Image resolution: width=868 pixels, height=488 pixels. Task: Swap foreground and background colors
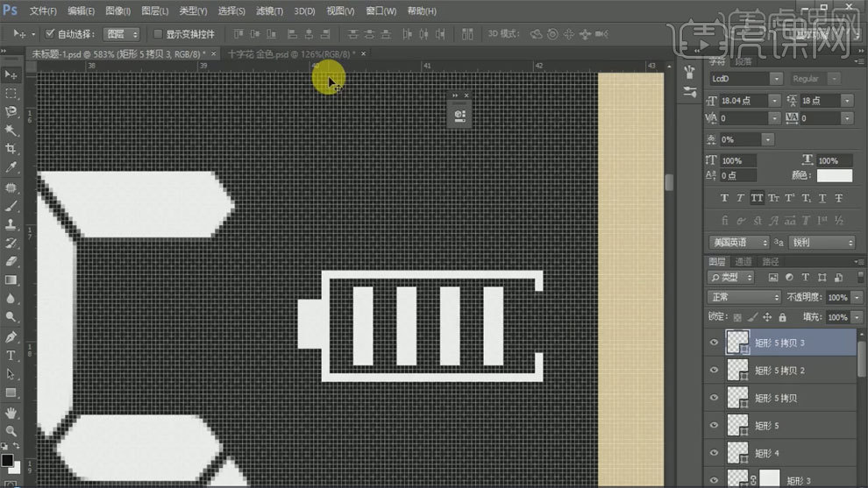click(17, 446)
